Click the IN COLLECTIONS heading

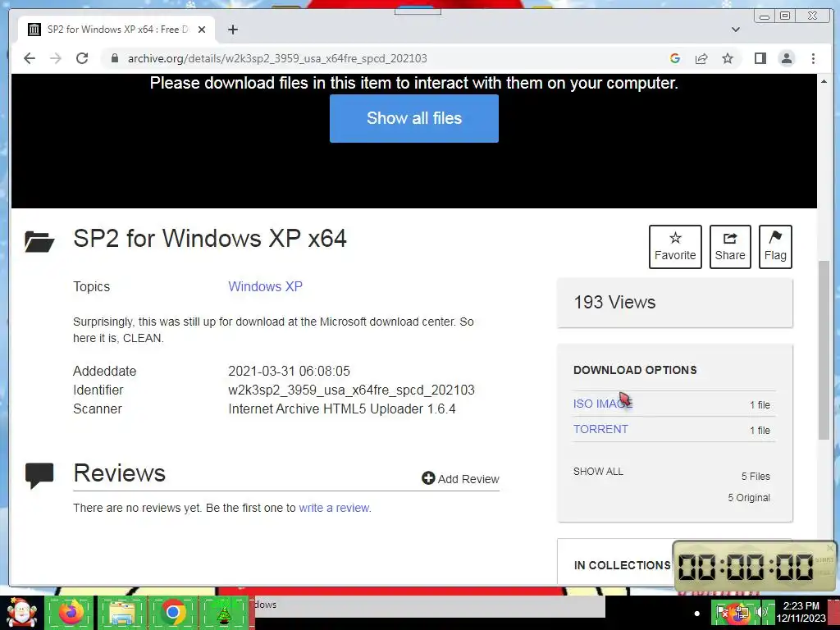click(622, 565)
